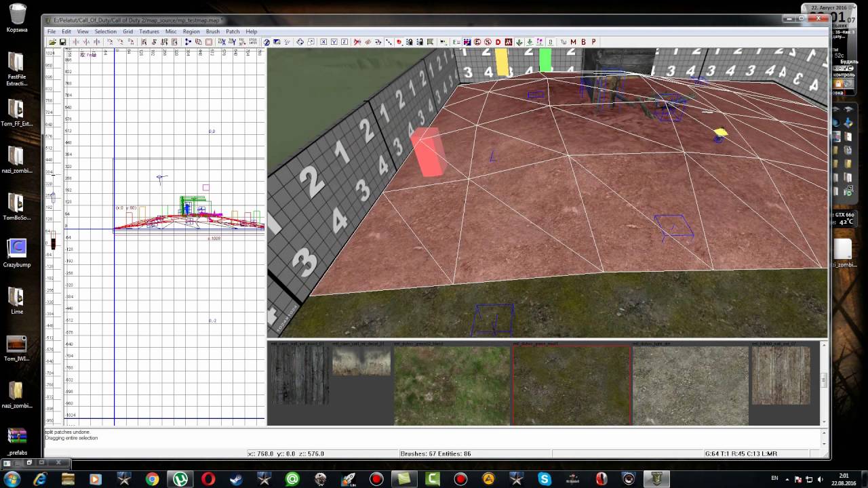Toggle the P toolbar button
Image resolution: width=868 pixels, height=488 pixels.
(593, 42)
